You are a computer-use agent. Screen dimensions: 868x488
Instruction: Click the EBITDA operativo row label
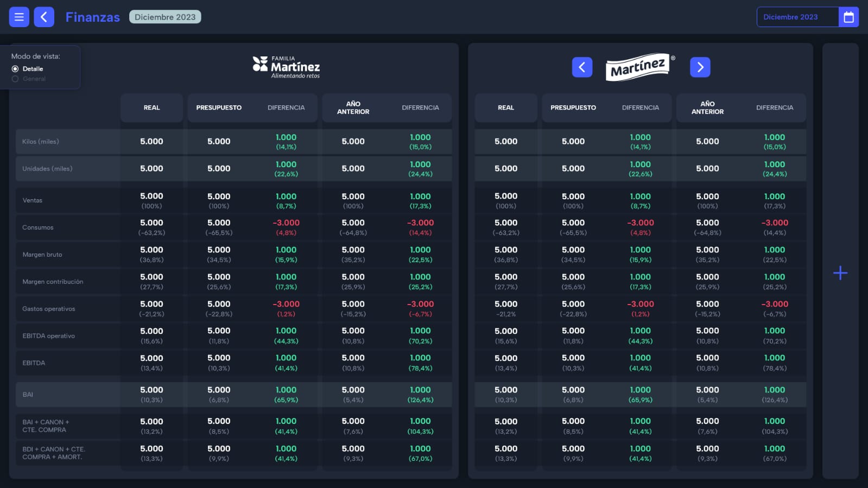49,336
